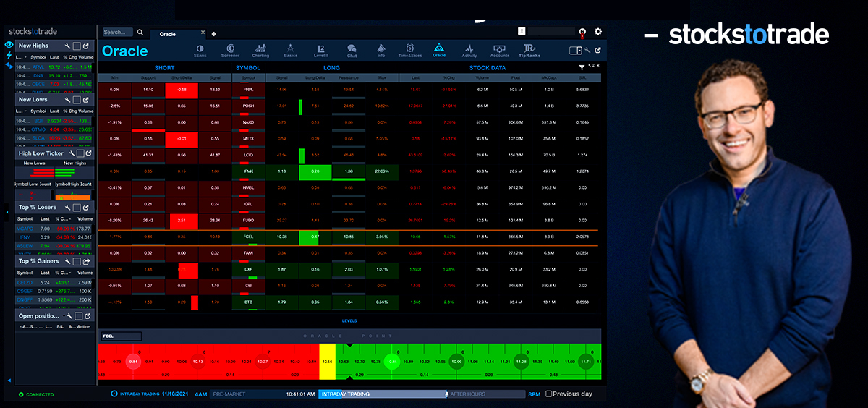
Task: Select the INTRADAY TRADING session segment
Action: click(382, 394)
